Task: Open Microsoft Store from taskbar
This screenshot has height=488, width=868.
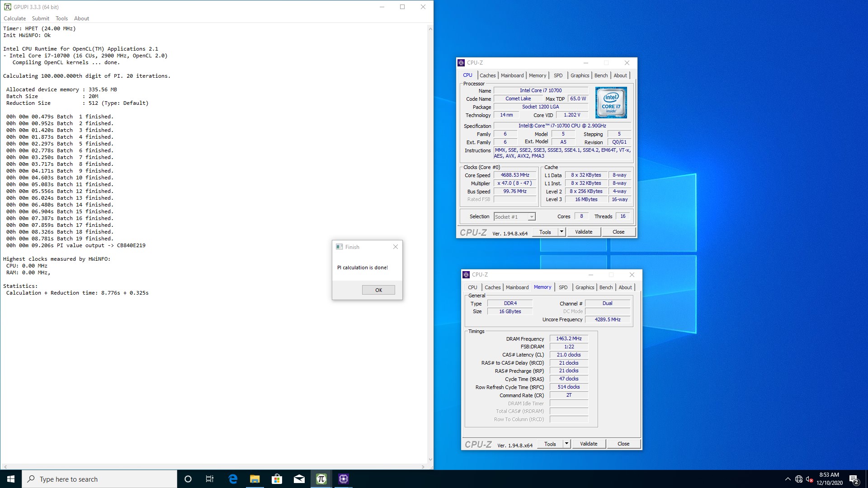Action: click(277, 479)
